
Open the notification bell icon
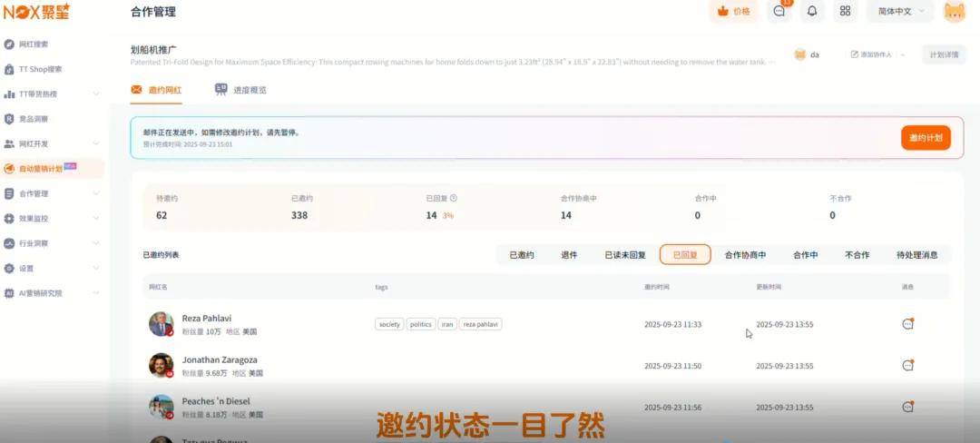[x=812, y=12]
